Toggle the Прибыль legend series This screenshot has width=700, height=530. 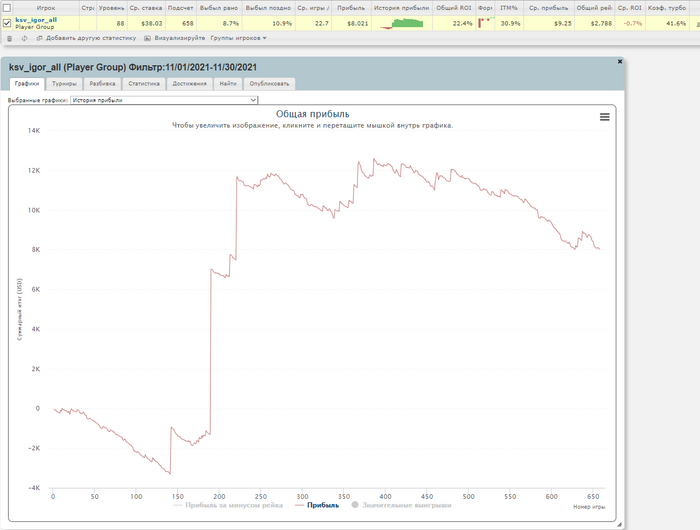[317, 505]
